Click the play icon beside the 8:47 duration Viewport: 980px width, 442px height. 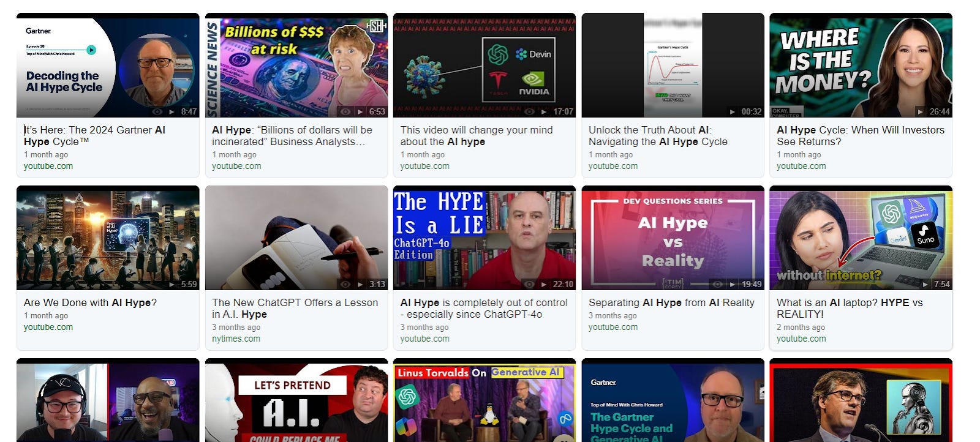point(171,111)
